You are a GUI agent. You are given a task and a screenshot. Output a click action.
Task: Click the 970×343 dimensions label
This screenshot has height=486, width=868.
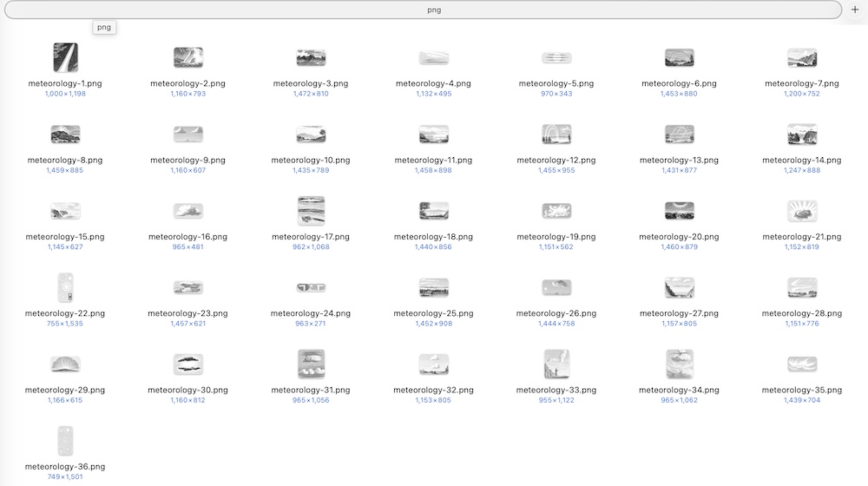pos(556,94)
